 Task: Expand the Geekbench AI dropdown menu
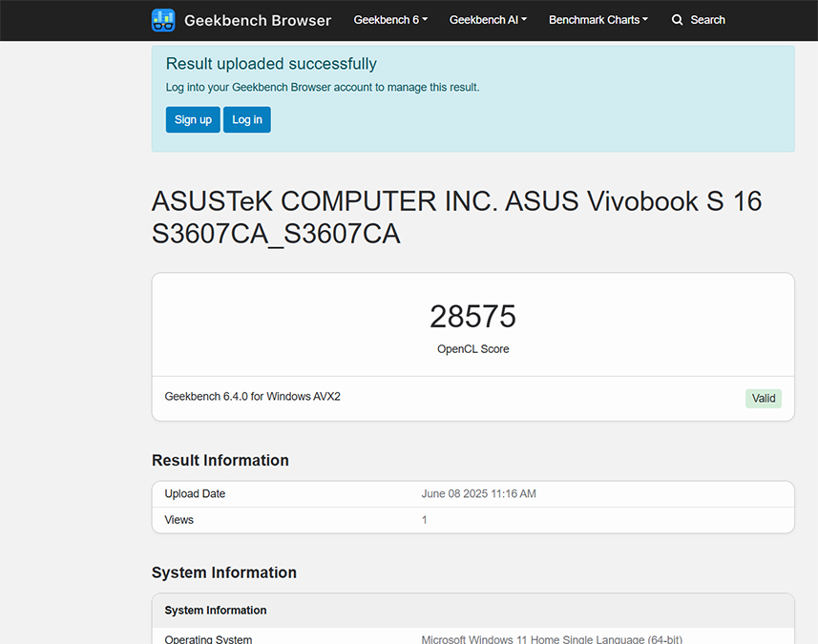(x=488, y=20)
